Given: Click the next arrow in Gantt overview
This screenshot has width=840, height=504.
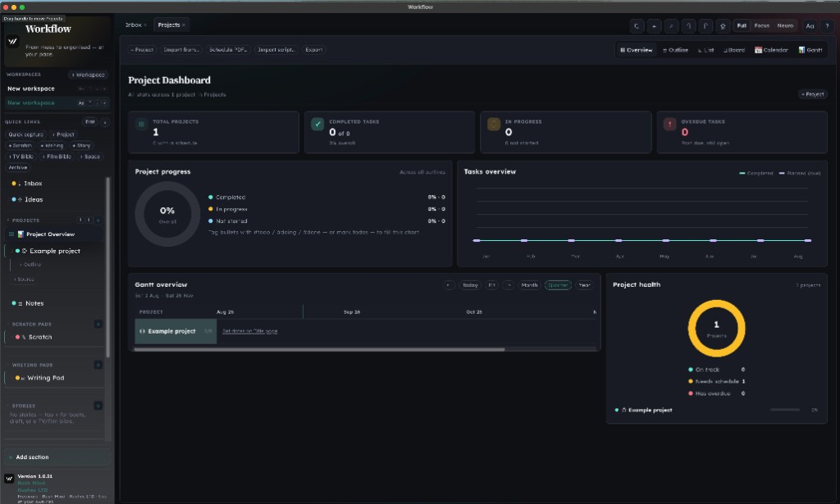Looking at the screenshot, I should point(509,285).
